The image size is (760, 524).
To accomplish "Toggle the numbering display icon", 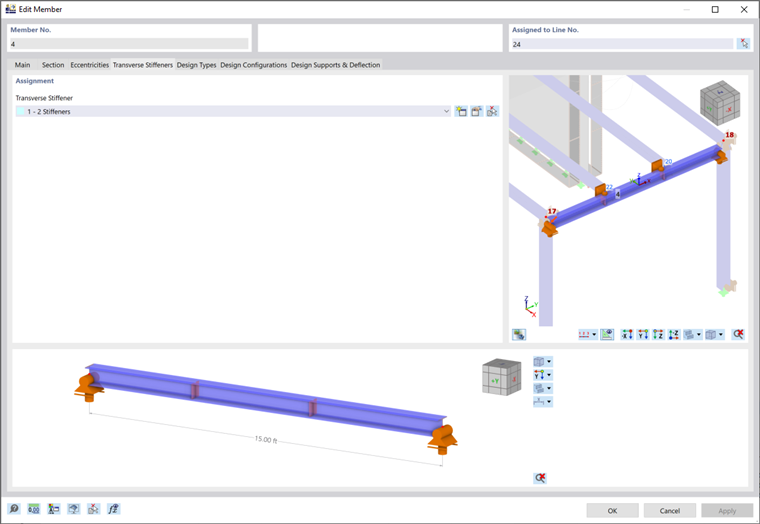I will [x=584, y=334].
